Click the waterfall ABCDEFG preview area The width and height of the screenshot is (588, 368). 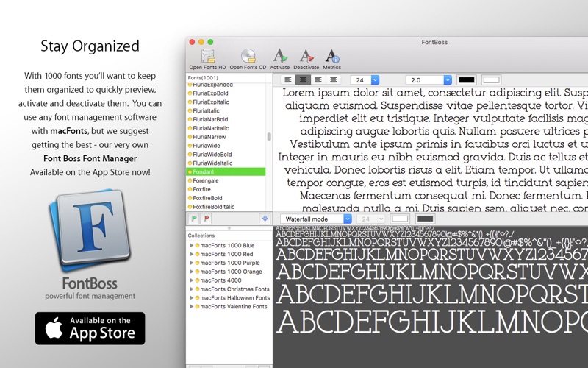[431, 297]
